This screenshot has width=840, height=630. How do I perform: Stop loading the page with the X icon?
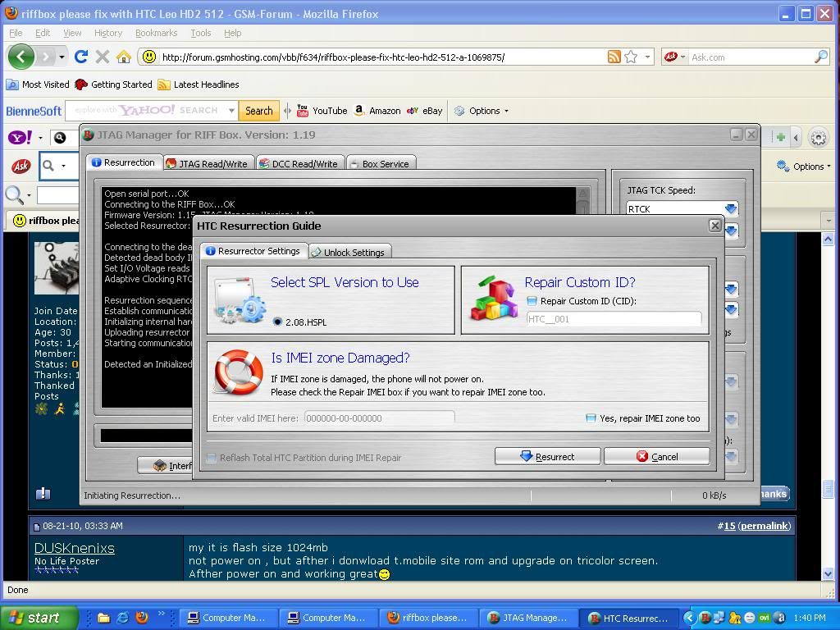click(103, 57)
